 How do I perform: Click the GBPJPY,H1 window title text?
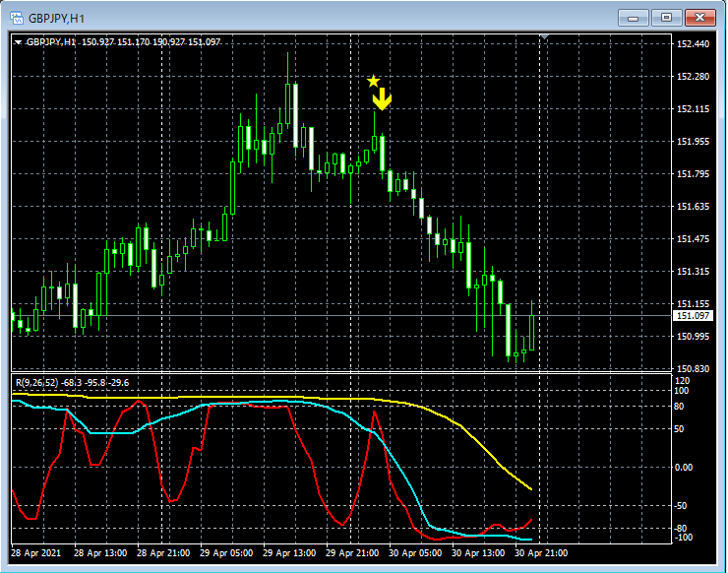[x=56, y=19]
